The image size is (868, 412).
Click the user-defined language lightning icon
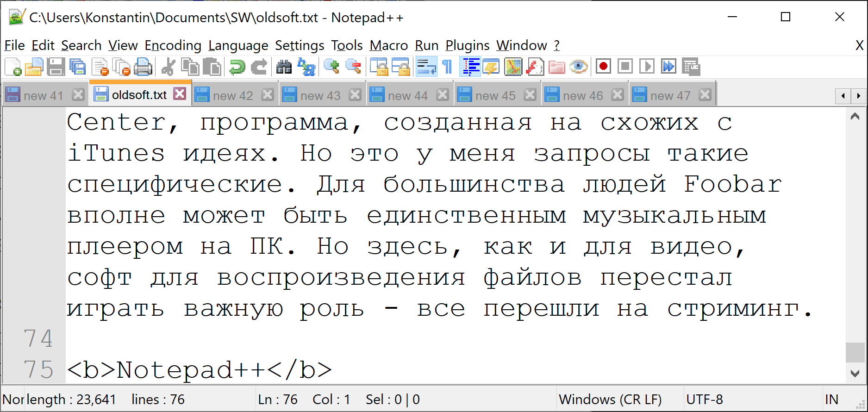coord(491,67)
